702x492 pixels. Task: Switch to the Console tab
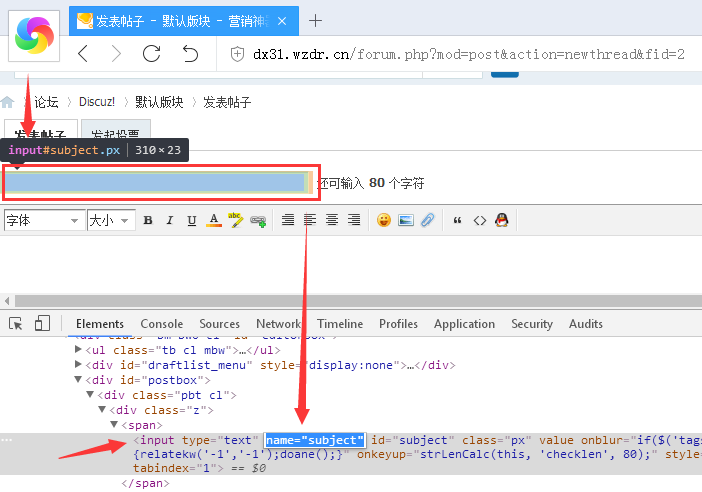(x=161, y=324)
